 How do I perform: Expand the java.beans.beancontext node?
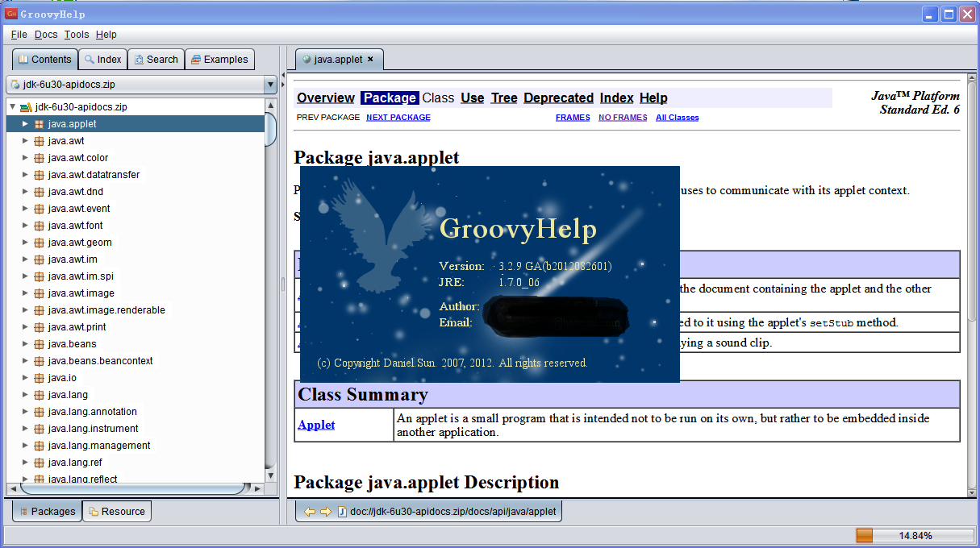25,361
